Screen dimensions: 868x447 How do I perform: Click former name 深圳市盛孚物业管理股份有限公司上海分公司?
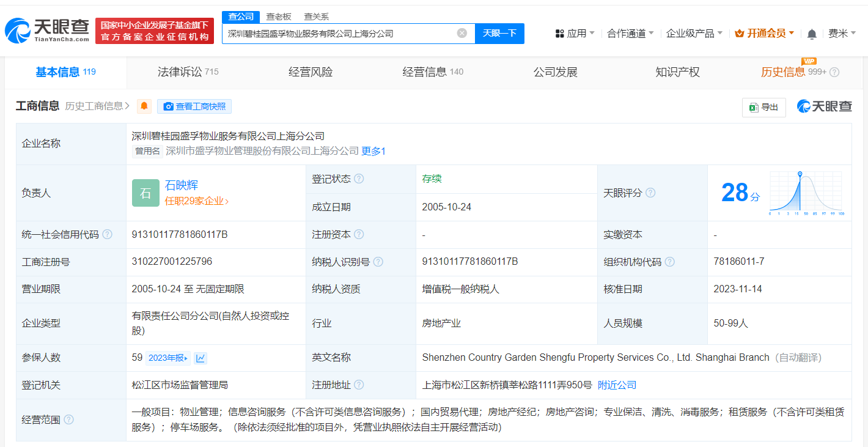262,151
